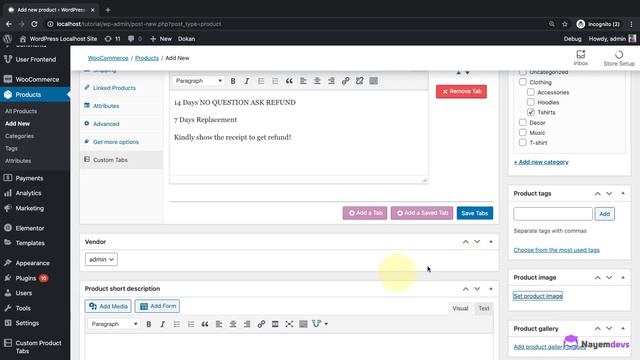Open the Store Setup icon
The image size is (640, 360).
coord(619,58)
